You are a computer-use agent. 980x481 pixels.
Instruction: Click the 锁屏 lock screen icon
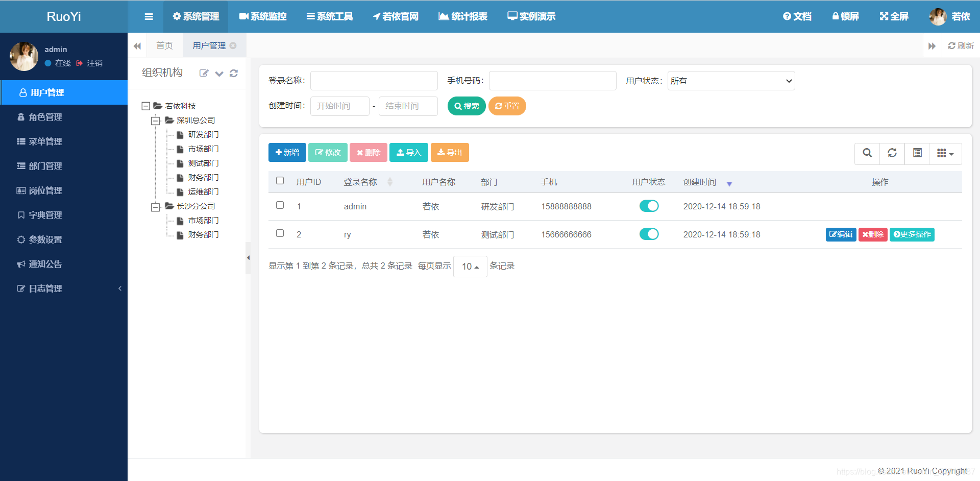[x=845, y=16]
